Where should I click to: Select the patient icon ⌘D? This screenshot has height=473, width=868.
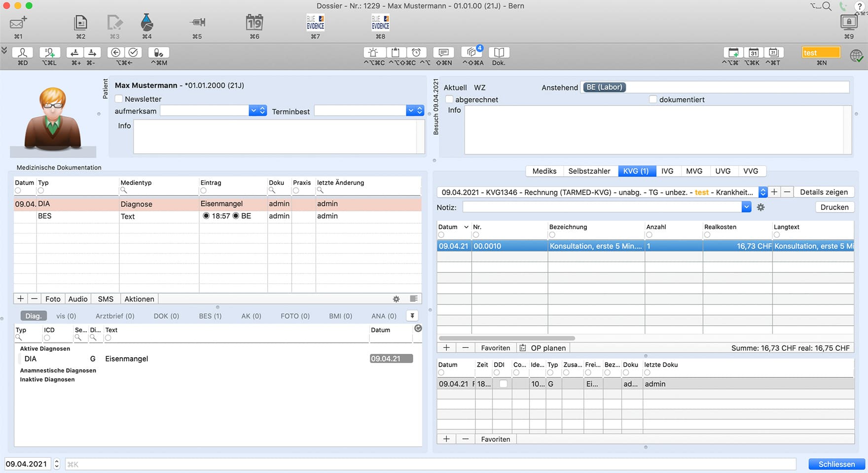click(x=22, y=52)
